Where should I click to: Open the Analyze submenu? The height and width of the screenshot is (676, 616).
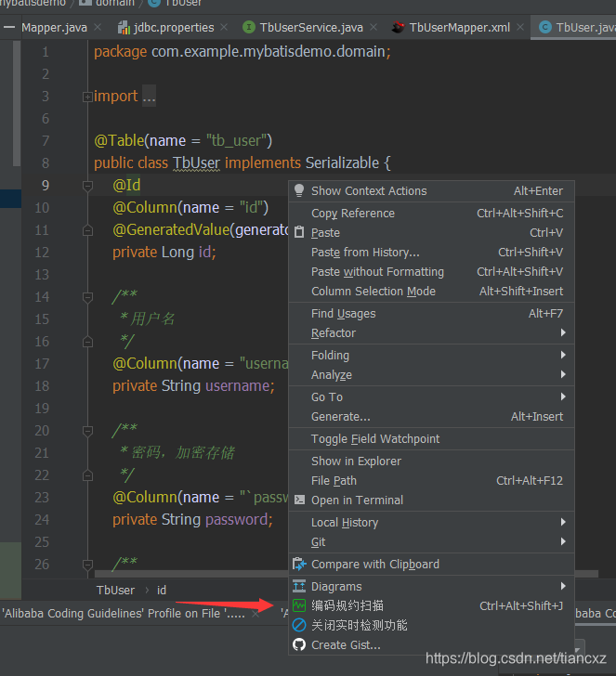(x=431, y=374)
